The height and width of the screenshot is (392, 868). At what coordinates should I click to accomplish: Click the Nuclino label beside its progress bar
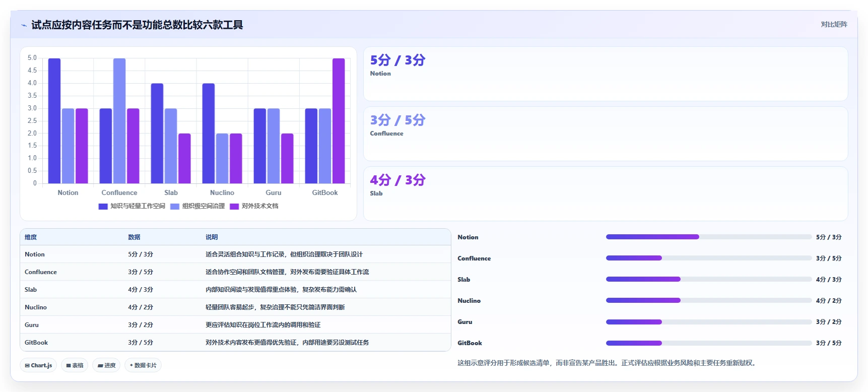click(469, 300)
